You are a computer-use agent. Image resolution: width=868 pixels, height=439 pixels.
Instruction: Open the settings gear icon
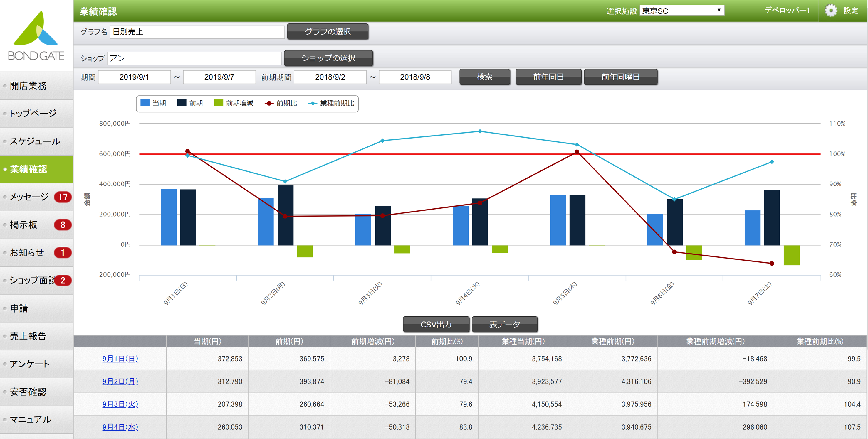tap(831, 11)
